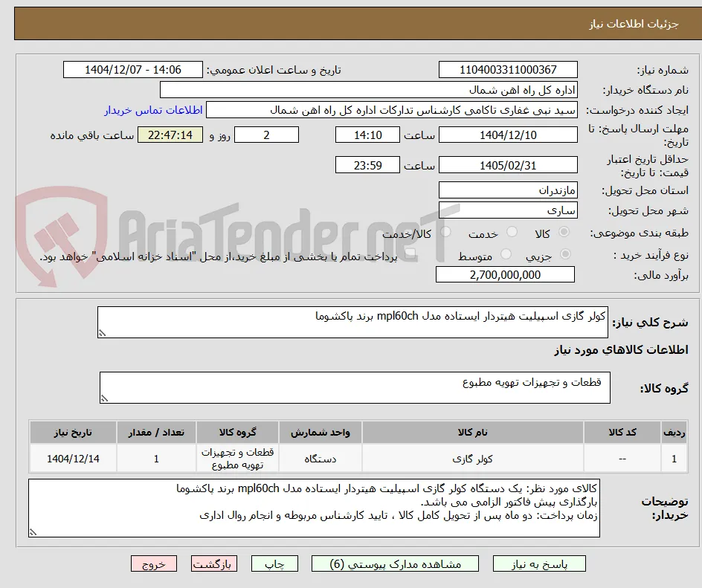Click the announcement date field 1404/12/07 - 14:06
Image resolution: width=702 pixels, height=588 pixels.
[133, 70]
